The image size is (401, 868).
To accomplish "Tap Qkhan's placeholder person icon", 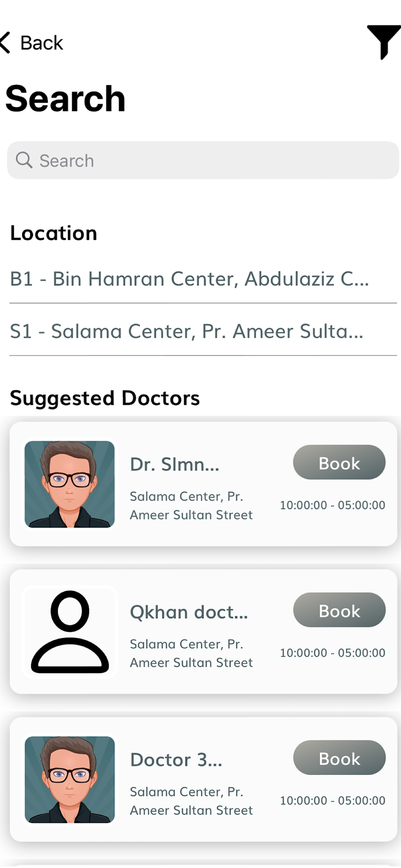I will 69,632.
